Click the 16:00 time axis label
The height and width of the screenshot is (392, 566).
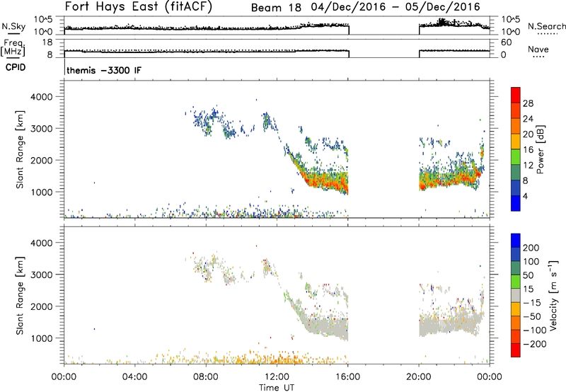[x=347, y=377]
